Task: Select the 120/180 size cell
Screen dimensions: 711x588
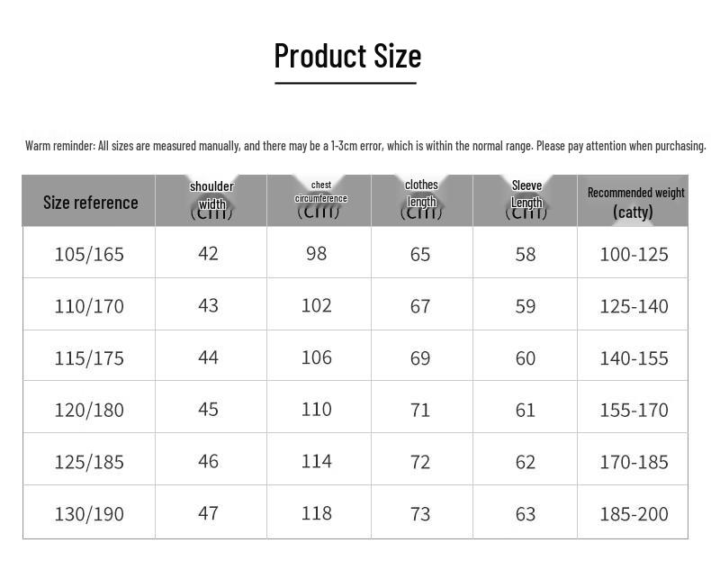Action: 89,410
